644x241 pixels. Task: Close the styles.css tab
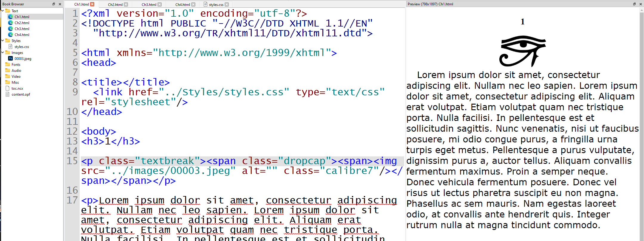coord(227,4)
